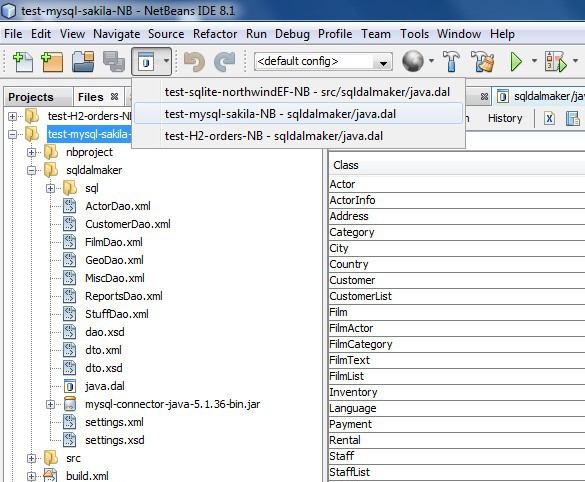Click the Redo toolbar icon

click(x=225, y=62)
